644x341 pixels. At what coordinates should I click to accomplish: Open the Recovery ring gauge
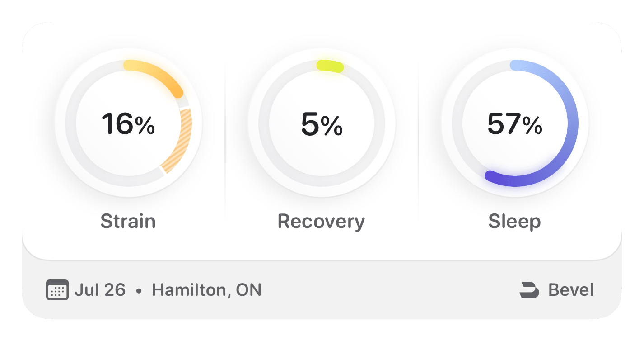click(322, 123)
